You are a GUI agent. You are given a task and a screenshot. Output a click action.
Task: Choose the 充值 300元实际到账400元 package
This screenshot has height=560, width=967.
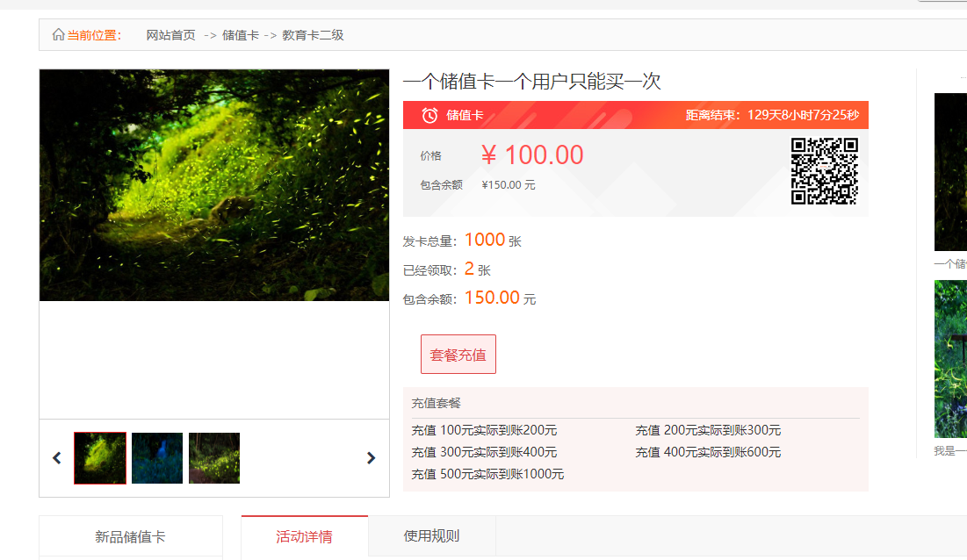pos(484,452)
